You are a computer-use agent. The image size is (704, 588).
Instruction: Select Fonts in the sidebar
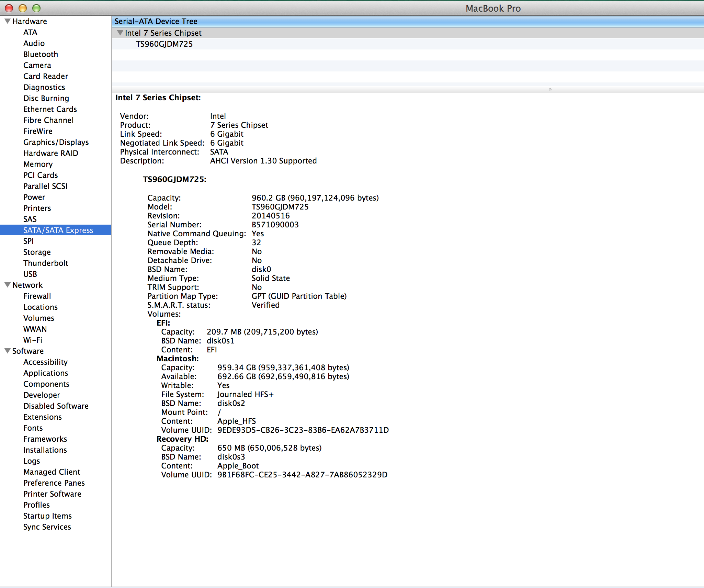33,428
